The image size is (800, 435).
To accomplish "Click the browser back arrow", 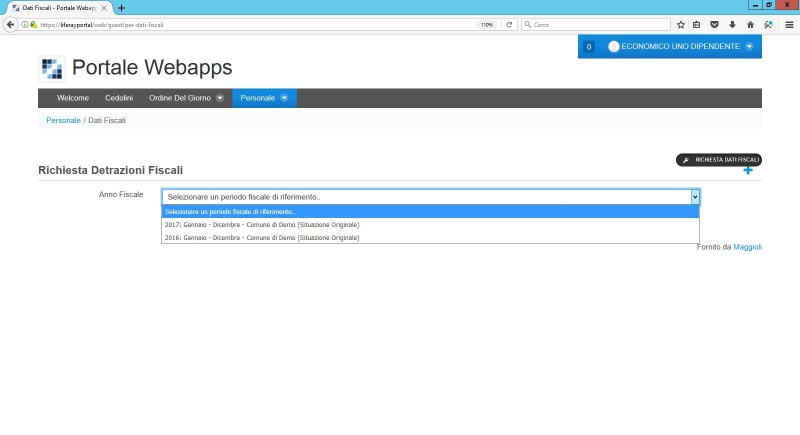I will tap(11, 24).
